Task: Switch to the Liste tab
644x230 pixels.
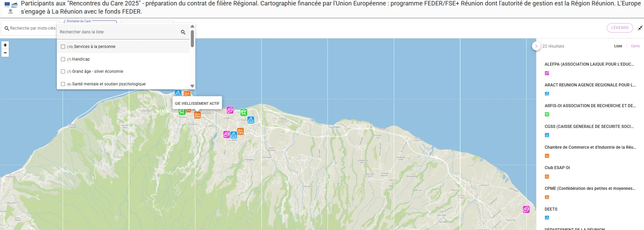Action: [x=618, y=46]
